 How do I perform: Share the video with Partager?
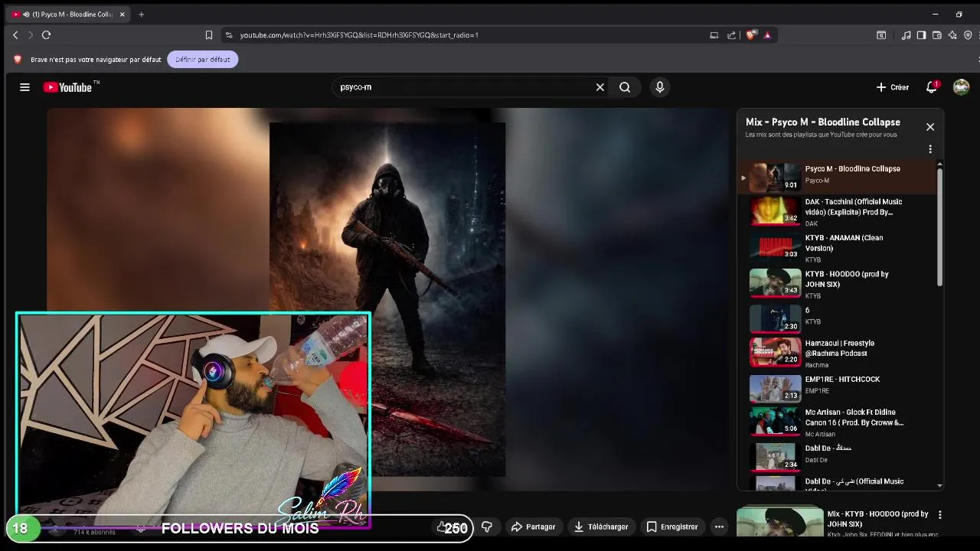(534, 527)
